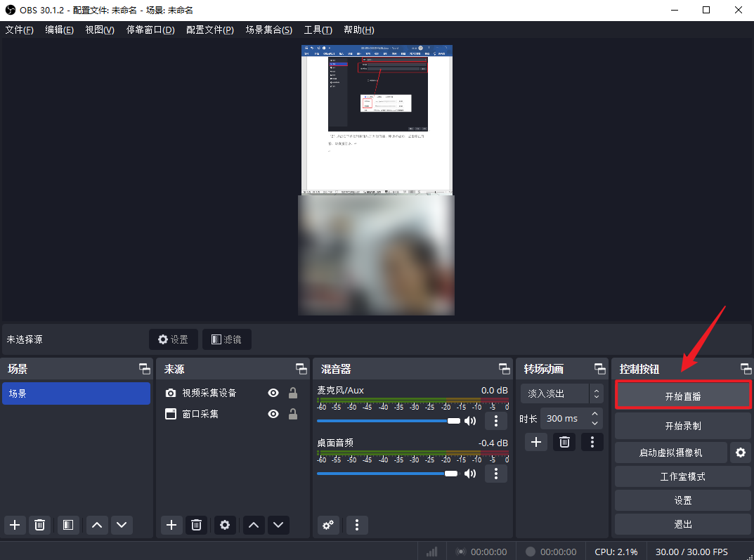This screenshot has width=754, height=560.
Task: Click the 开始录制 button
Action: click(x=682, y=426)
